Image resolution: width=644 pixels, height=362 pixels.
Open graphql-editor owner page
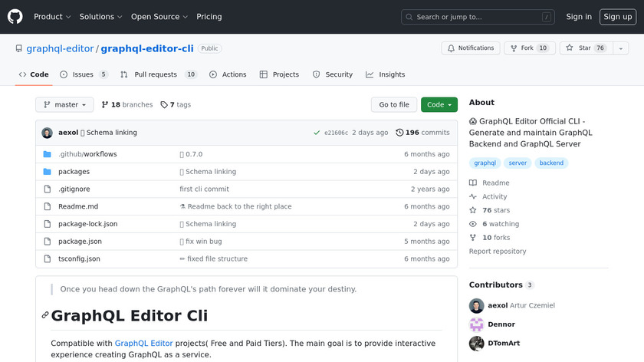tap(60, 48)
